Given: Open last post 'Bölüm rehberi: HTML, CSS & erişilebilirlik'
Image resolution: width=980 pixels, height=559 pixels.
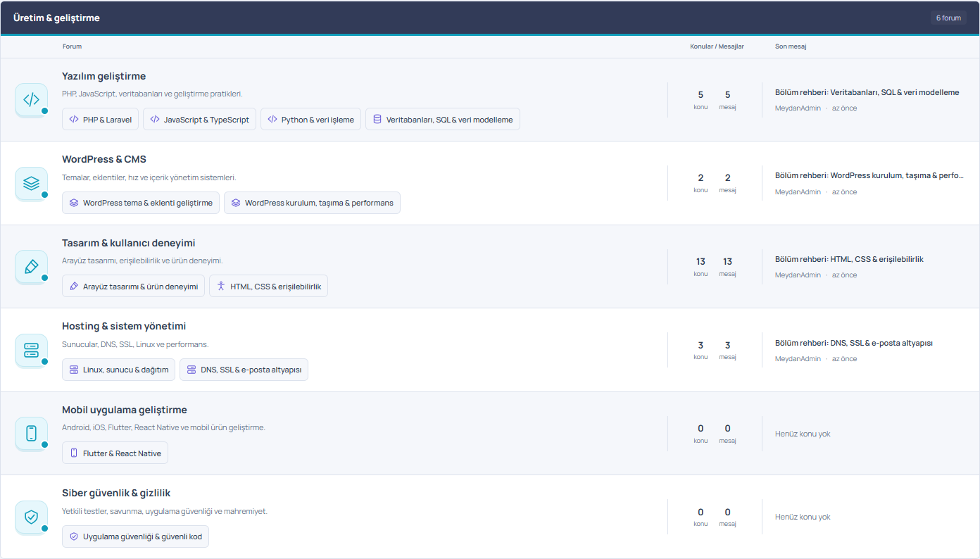Looking at the screenshot, I should coord(849,259).
